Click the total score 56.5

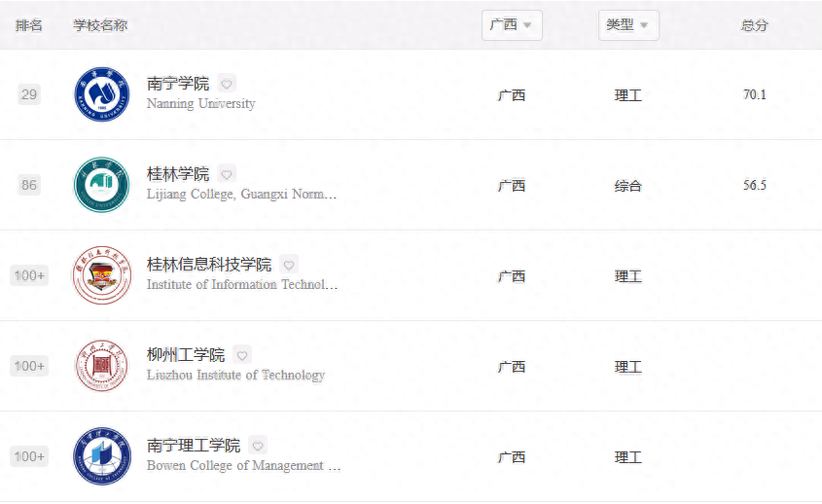(754, 185)
